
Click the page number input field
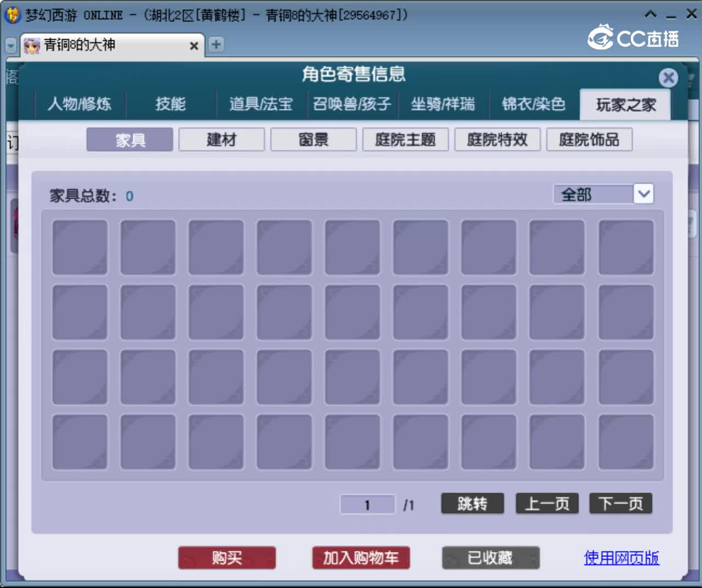point(367,505)
